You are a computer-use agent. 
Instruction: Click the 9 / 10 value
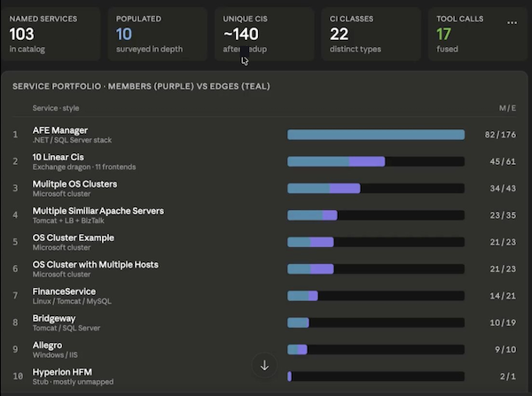pos(505,349)
